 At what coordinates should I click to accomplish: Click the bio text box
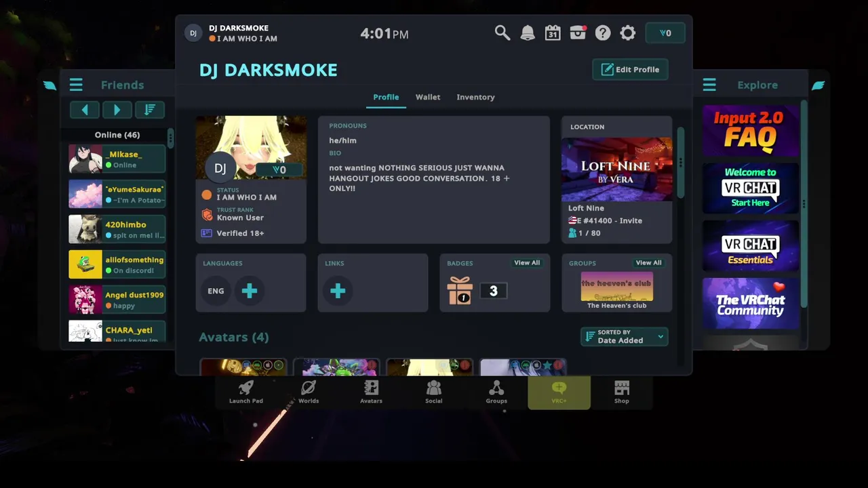(x=434, y=180)
